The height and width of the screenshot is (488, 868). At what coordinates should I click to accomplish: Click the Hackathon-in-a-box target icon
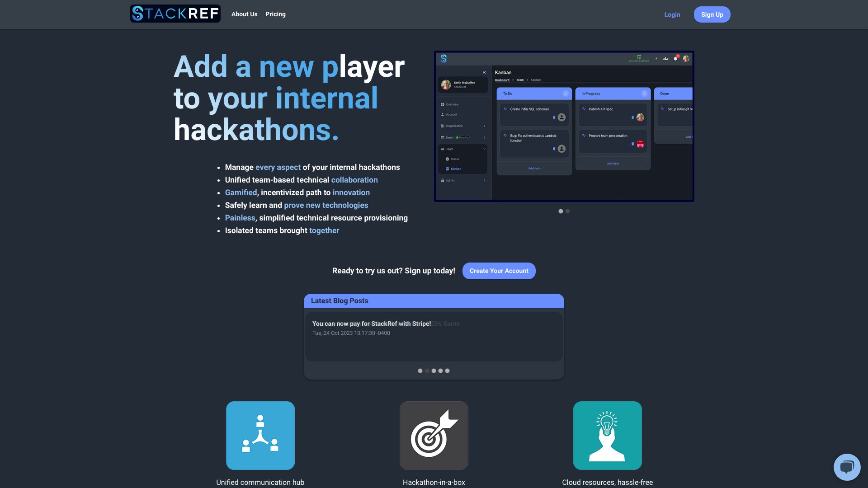click(434, 435)
